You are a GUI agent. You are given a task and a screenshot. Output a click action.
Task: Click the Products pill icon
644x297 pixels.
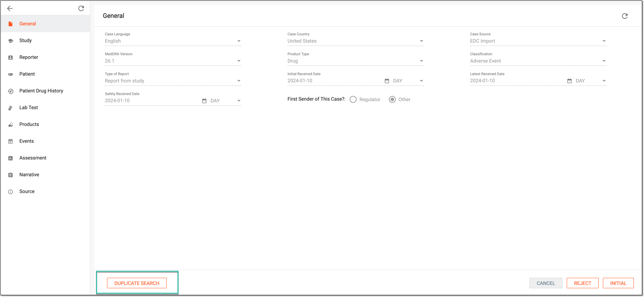11,125
